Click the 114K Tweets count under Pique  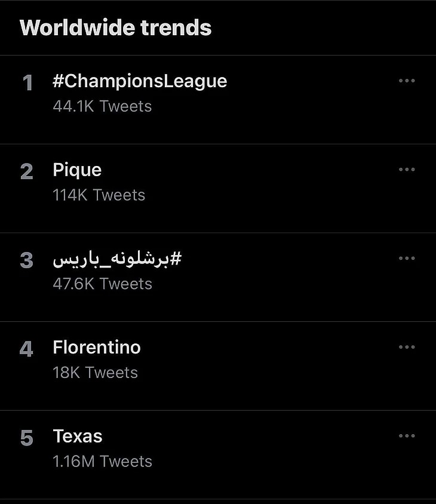coord(99,195)
